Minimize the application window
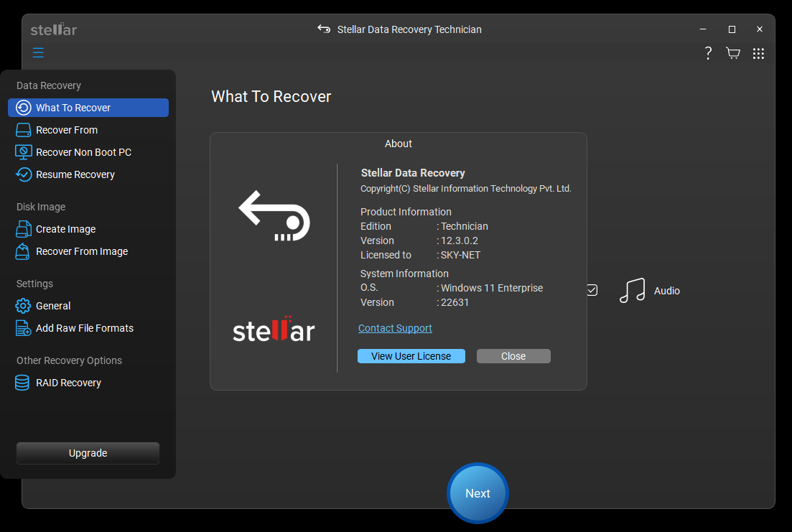 click(x=702, y=29)
